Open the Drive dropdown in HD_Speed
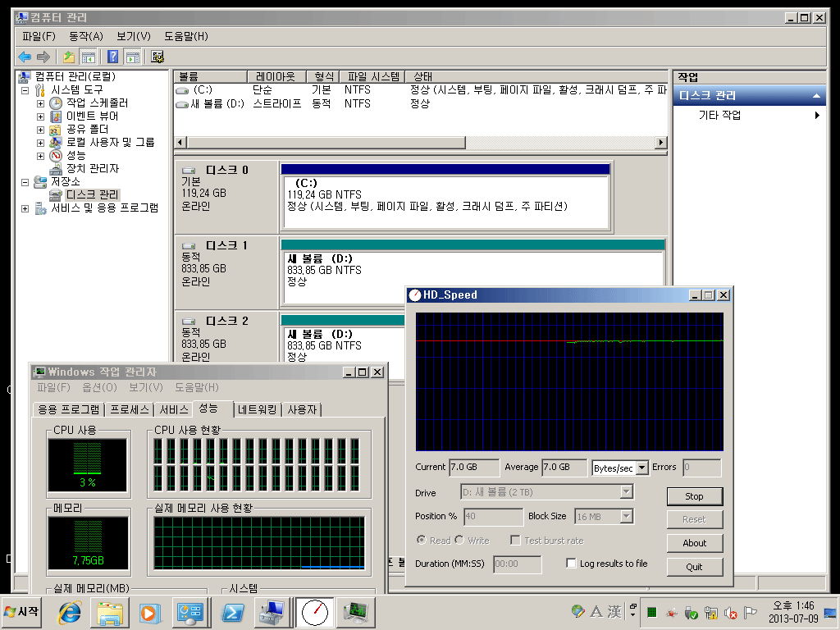The height and width of the screenshot is (630, 840). (626, 492)
